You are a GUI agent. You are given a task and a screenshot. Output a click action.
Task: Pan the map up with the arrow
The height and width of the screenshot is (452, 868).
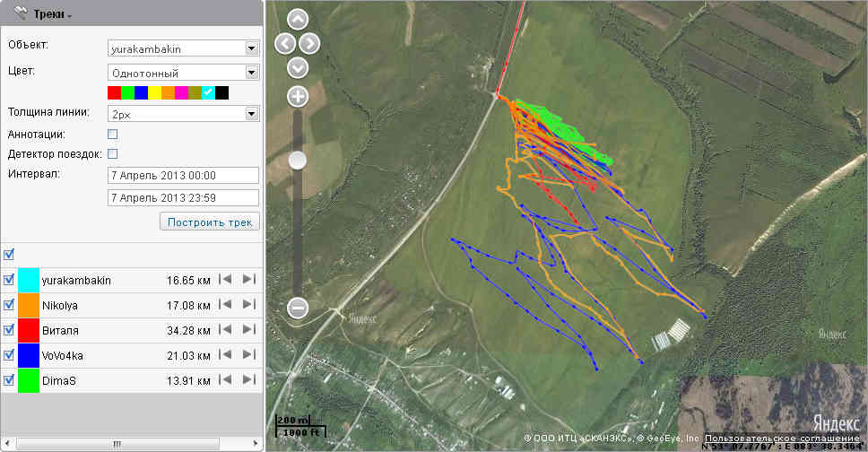coord(298,19)
